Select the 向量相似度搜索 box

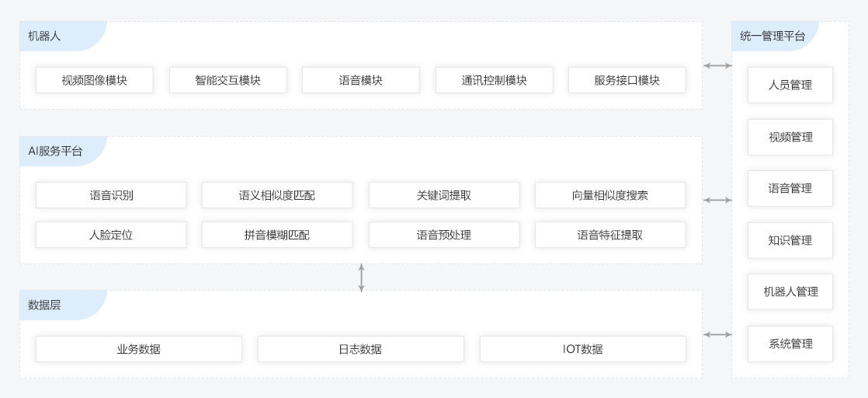[x=610, y=195]
